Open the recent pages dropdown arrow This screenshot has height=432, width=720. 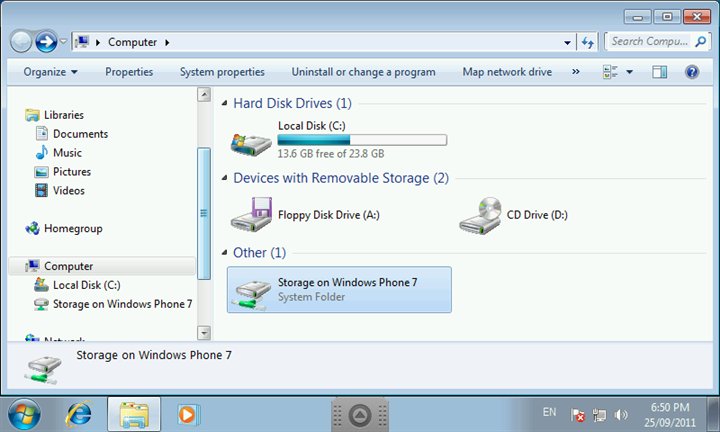click(x=63, y=42)
